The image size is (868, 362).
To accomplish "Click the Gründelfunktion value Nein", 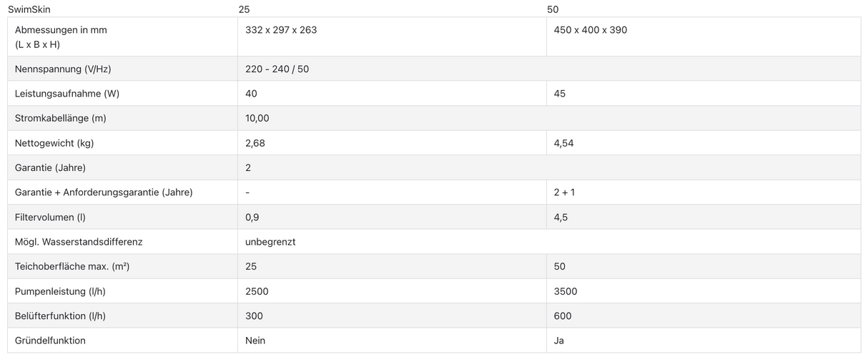I will 255,341.
